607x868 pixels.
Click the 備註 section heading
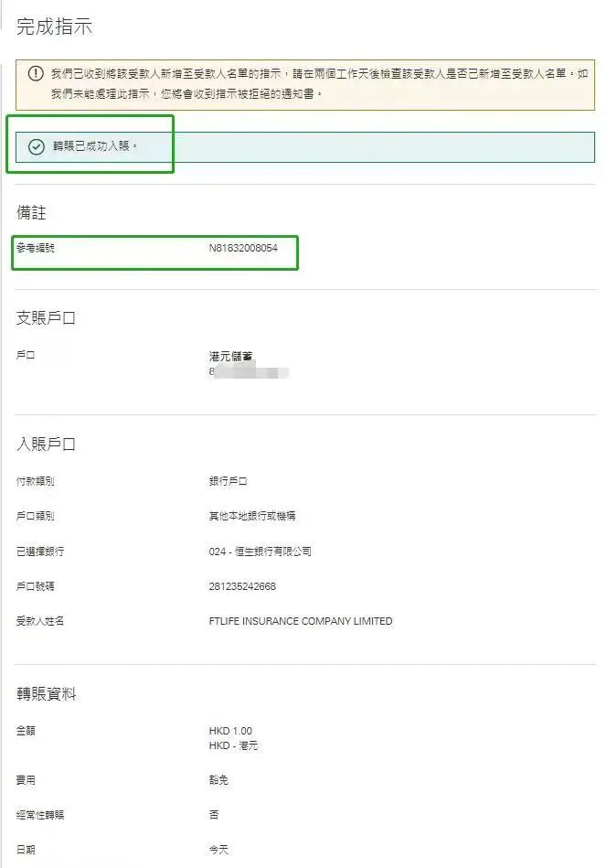coord(32,212)
